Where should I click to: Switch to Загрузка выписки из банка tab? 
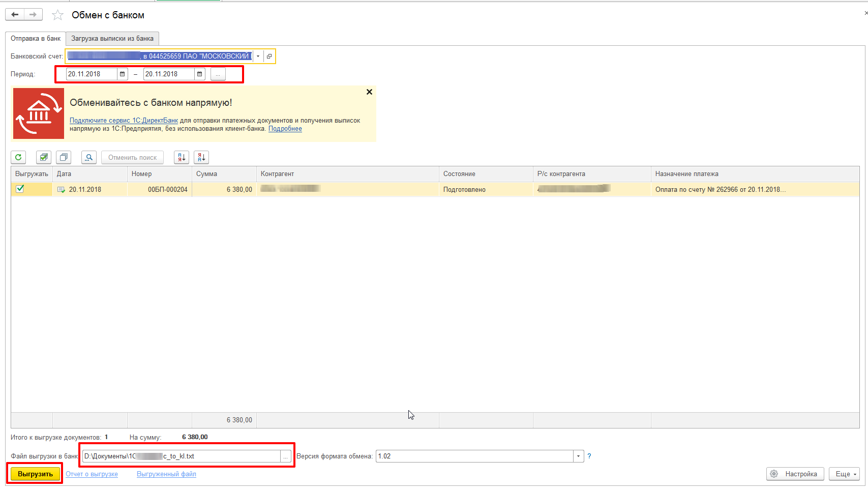point(112,39)
